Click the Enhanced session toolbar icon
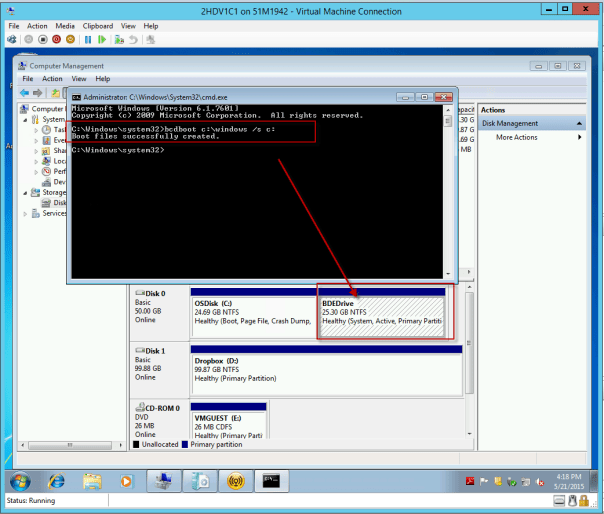Image resolution: width=604 pixels, height=514 pixels. (x=151, y=39)
